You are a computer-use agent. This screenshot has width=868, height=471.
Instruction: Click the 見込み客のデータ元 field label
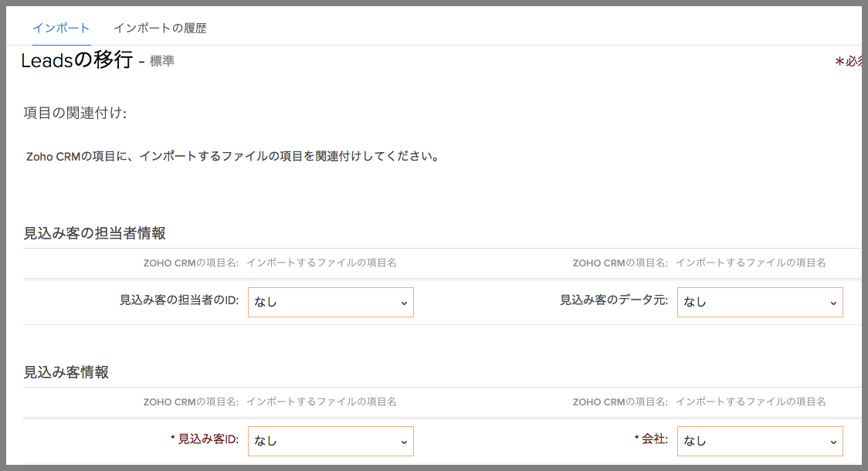(x=613, y=302)
